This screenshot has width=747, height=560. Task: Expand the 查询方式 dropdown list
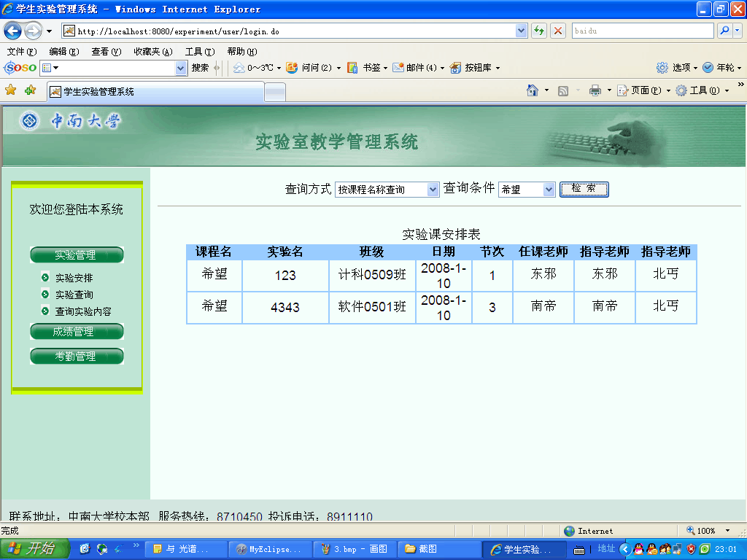click(433, 190)
